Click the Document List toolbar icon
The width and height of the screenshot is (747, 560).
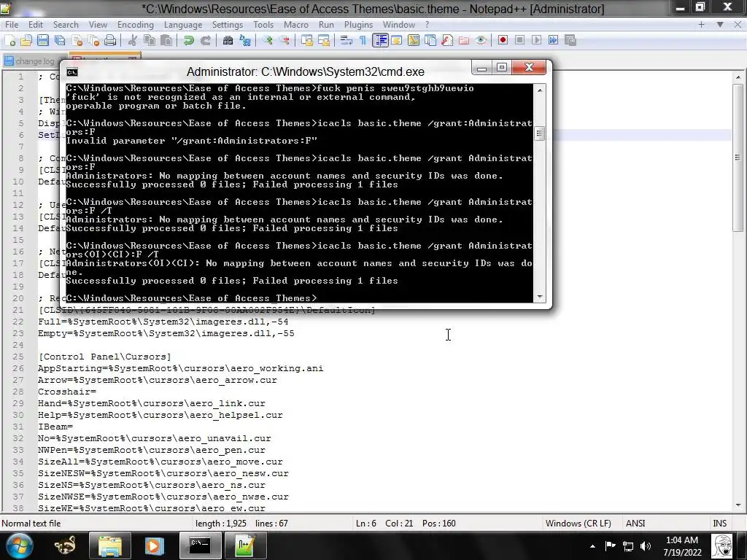(x=430, y=41)
